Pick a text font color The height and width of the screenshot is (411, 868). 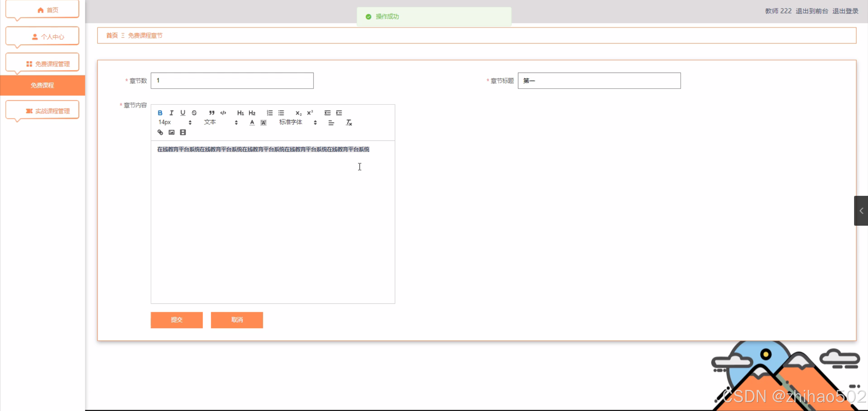pos(252,123)
